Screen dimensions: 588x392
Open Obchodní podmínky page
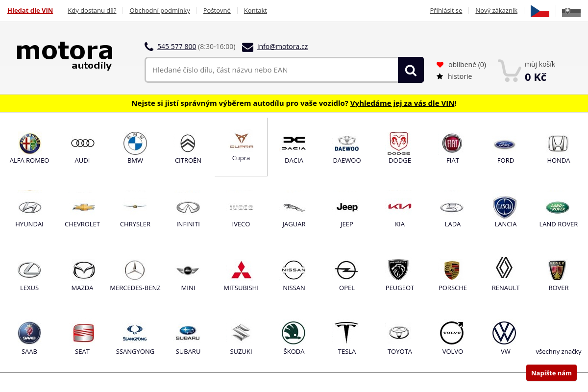(160, 10)
